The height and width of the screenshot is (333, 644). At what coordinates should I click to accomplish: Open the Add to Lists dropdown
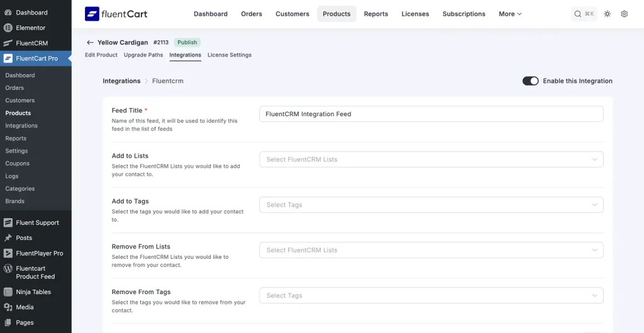click(x=431, y=160)
